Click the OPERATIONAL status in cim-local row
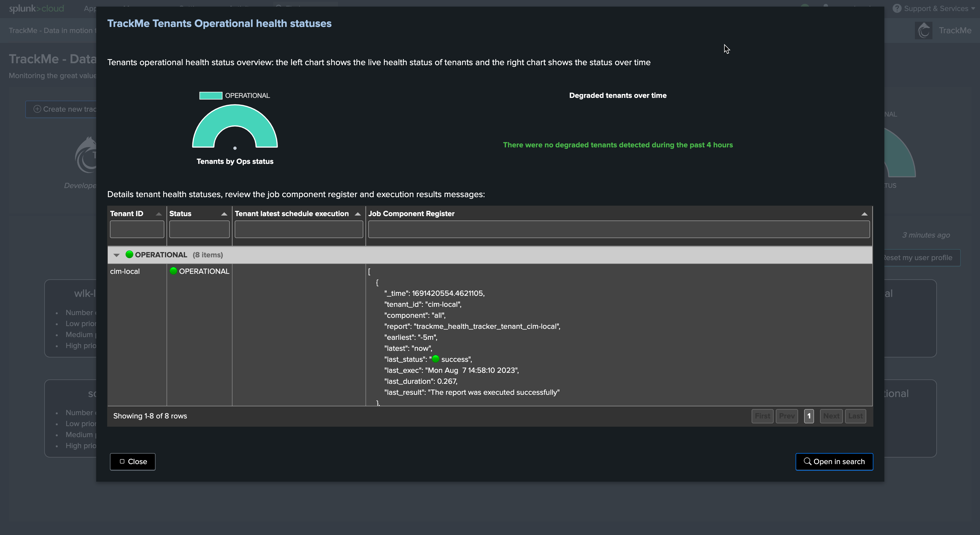Viewport: 980px width, 535px height. pos(204,271)
